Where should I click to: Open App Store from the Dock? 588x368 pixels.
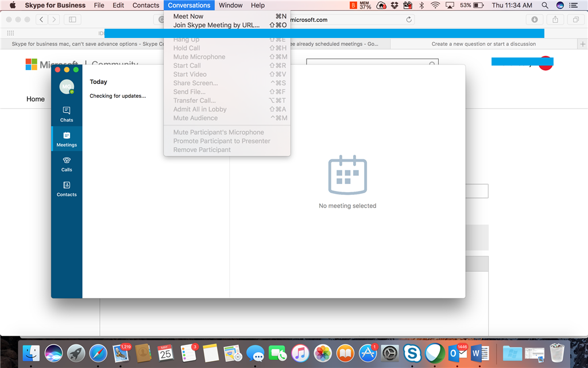click(367, 354)
